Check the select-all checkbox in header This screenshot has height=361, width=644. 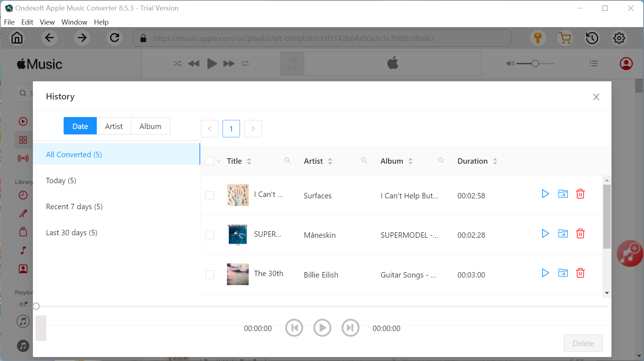pos(210,161)
